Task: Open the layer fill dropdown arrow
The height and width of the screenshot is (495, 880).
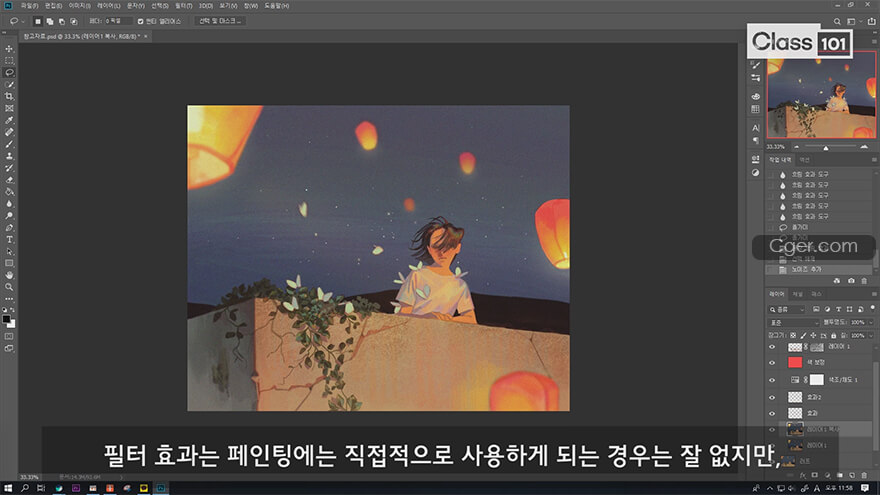Action: [x=871, y=336]
